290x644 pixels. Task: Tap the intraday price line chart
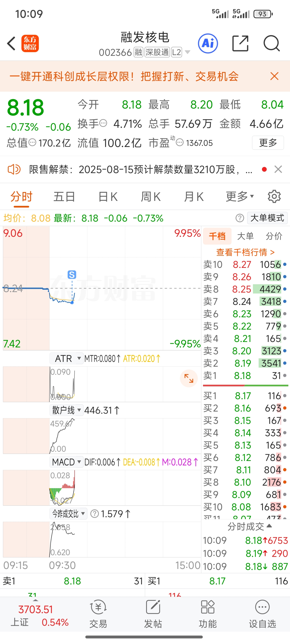point(102,288)
